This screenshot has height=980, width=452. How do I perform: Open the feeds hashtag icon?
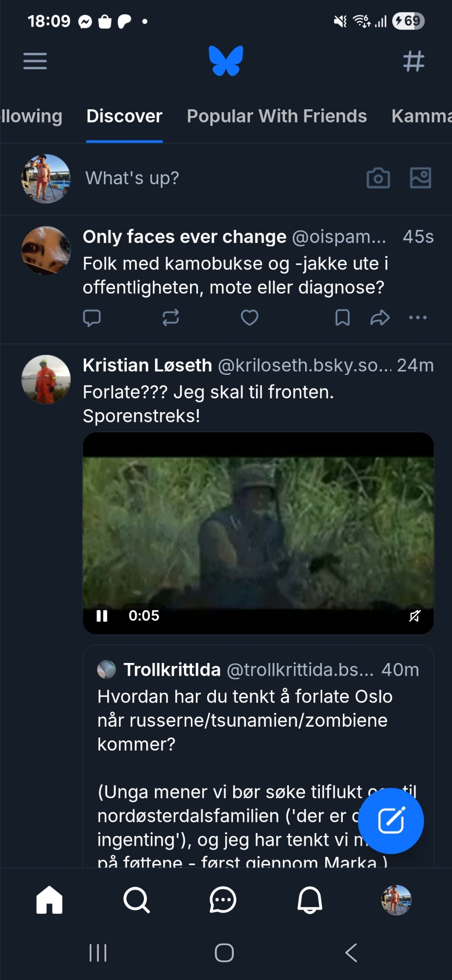tap(413, 61)
